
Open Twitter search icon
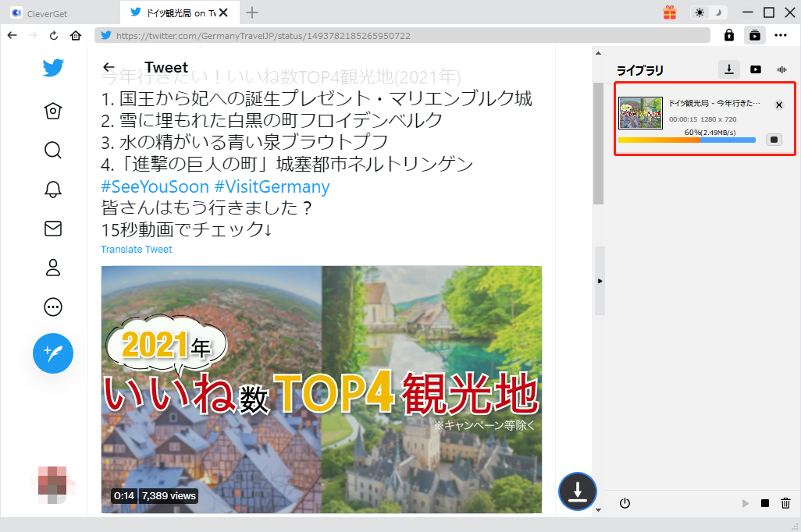click(x=52, y=150)
